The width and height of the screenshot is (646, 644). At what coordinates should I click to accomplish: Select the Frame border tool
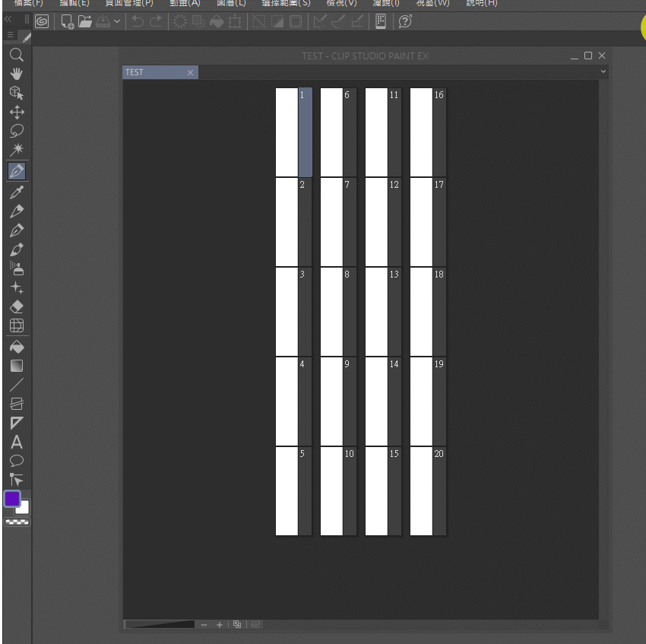[17, 404]
